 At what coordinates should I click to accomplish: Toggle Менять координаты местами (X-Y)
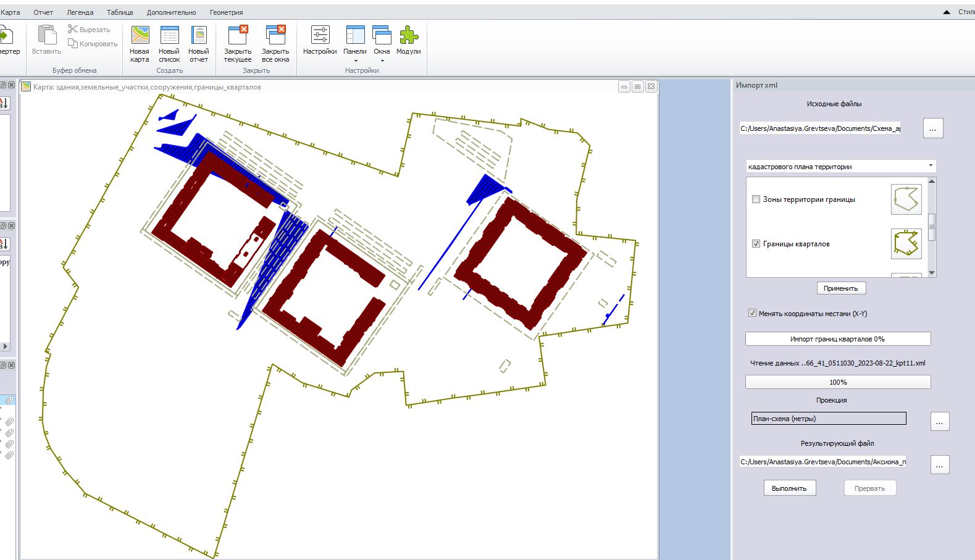click(752, 313)
